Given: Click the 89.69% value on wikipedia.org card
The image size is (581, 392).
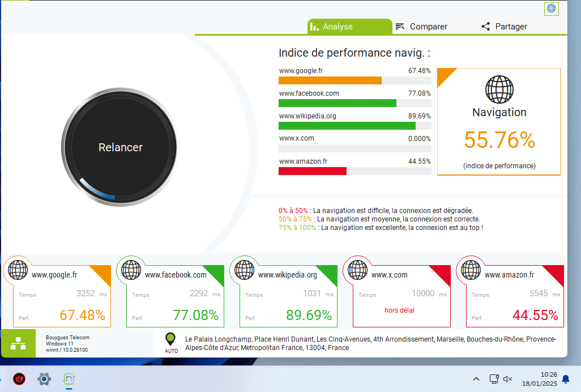Looking at the screenshot, I should (309, 315).
